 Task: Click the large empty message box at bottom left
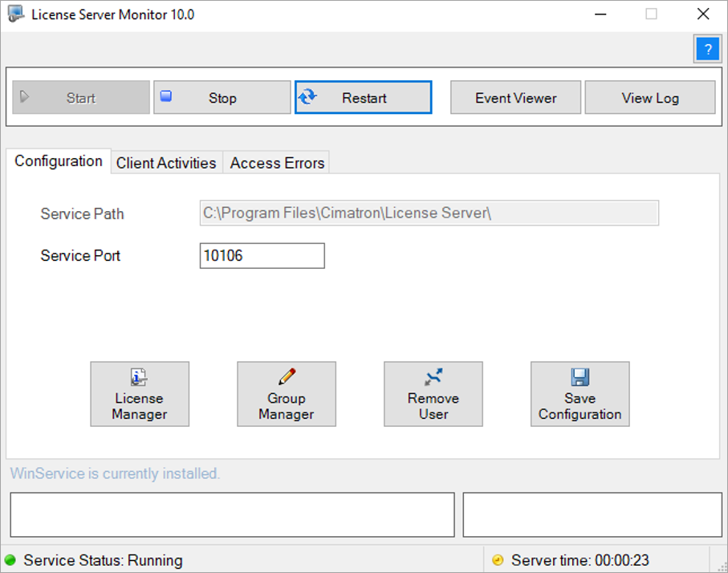point(232,514)
